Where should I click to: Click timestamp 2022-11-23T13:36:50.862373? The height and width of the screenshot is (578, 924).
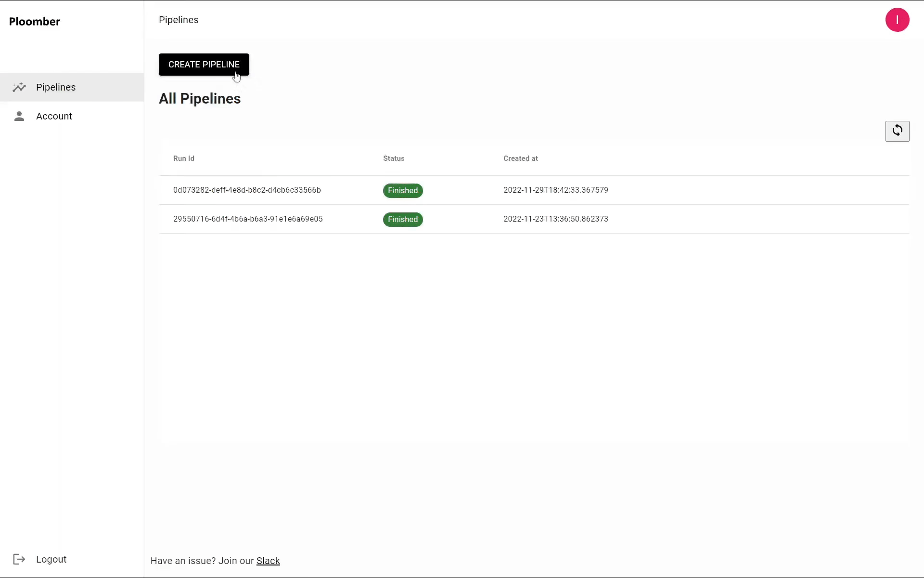coord(556,219)
